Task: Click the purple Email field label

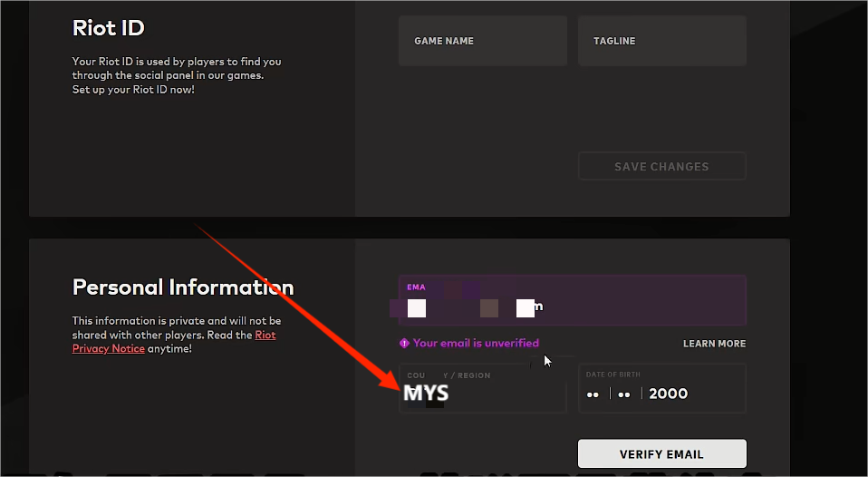Action: [x=416, y=287]
